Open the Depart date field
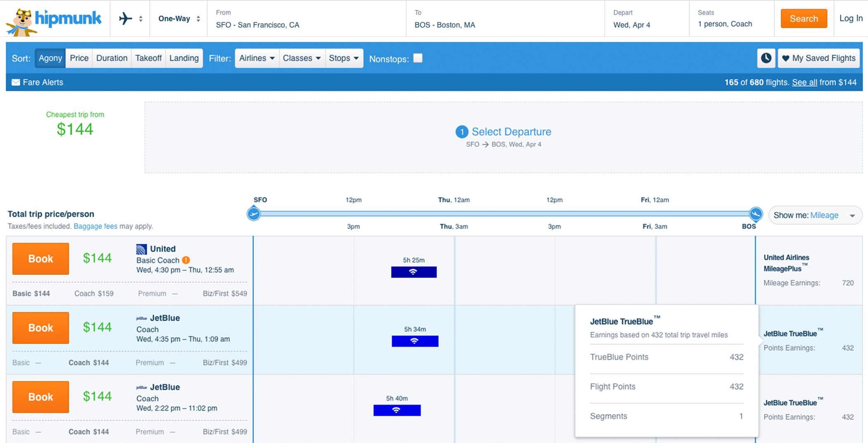This screenshot has width=868, height=443. (x=647, y=19)
